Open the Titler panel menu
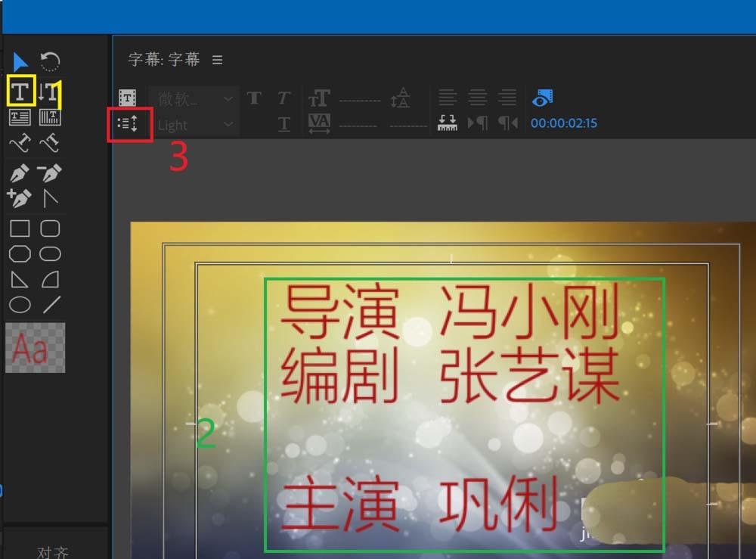The height and width of the screenshot is (559, 756). coord(217,60)
